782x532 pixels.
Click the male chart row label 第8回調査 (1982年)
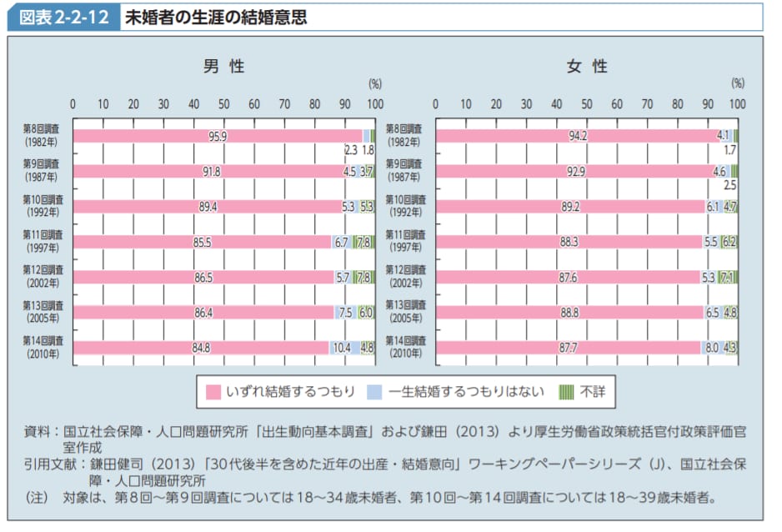pos(41,136)
